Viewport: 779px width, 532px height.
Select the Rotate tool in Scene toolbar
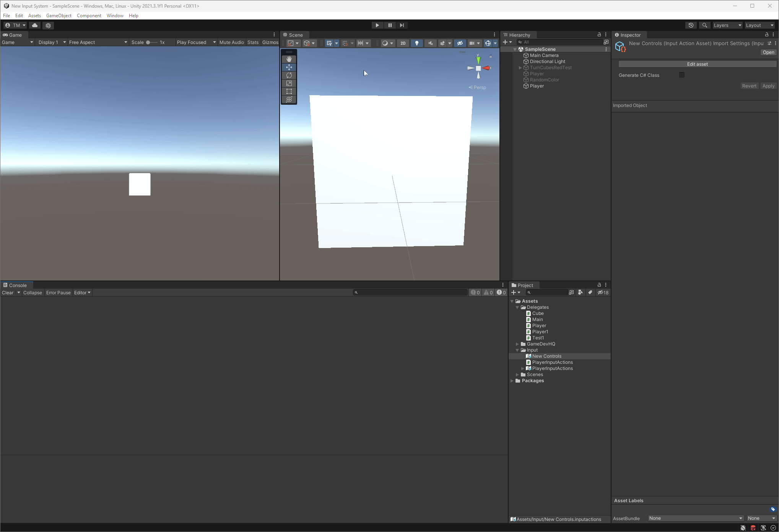pyautogui.click(x=289, y=75)
